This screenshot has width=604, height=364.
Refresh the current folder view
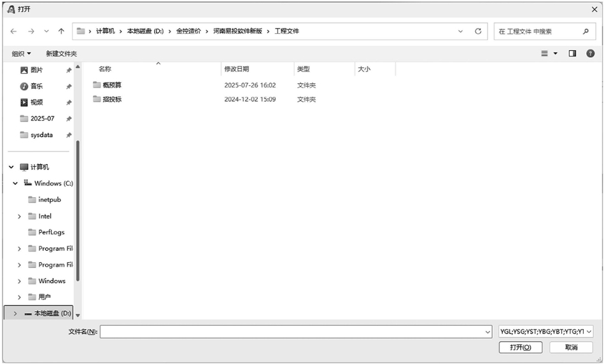478,31
